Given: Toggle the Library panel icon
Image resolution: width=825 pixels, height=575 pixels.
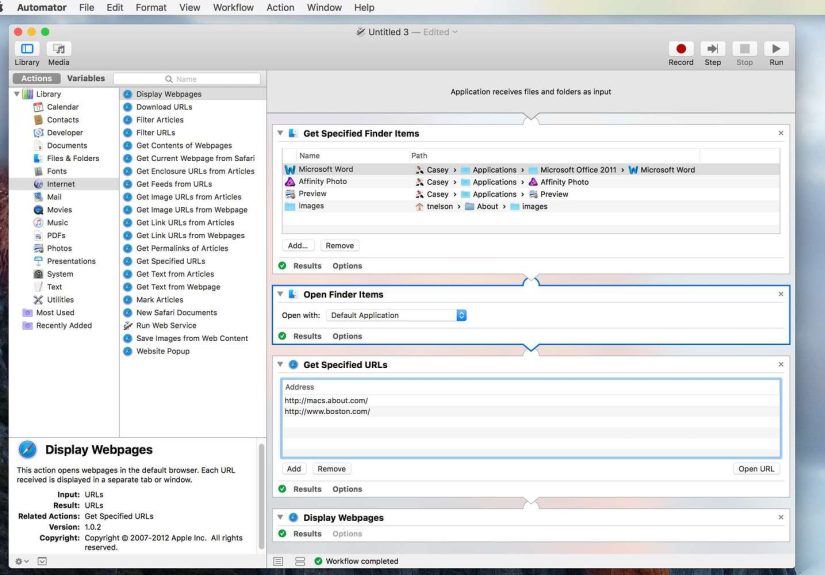Looking at the screenshot, I should coord(27,49).
